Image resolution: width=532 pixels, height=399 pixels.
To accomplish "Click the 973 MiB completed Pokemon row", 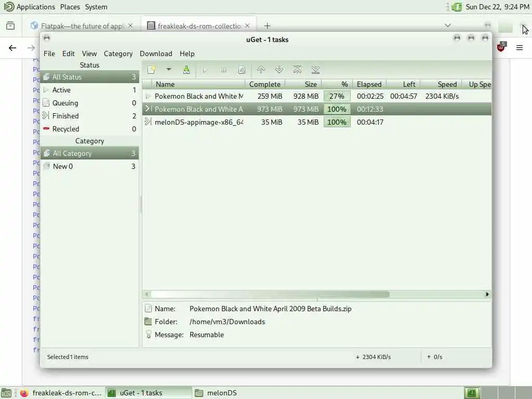I will click(x=317, y=109).
